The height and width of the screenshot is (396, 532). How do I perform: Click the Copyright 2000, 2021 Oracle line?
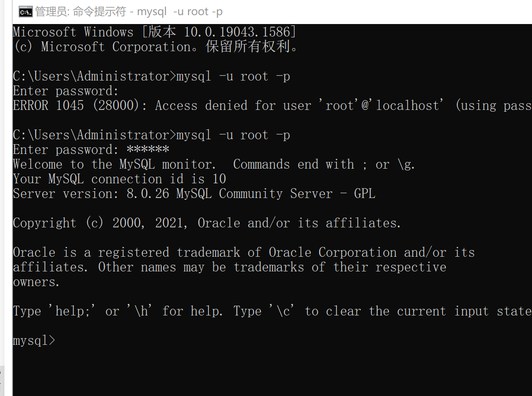pyautogui.click(x=207, y=223)
